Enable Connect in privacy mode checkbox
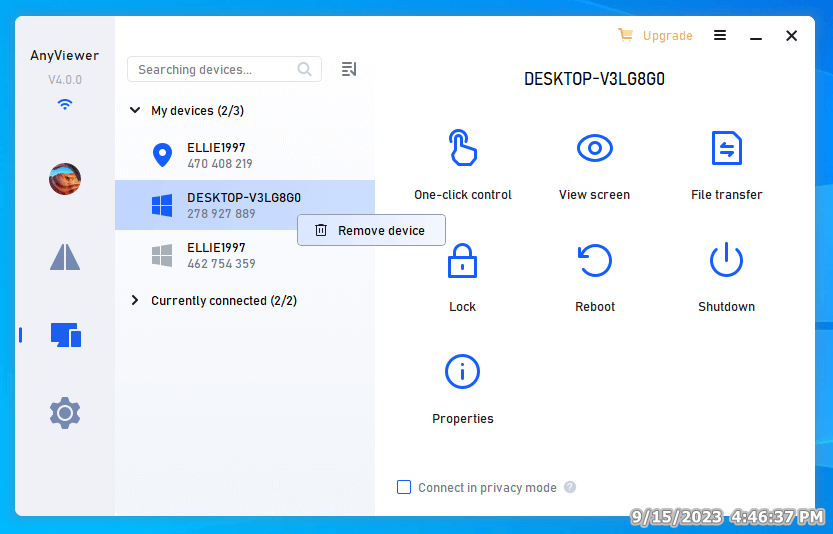 point(404,487)
